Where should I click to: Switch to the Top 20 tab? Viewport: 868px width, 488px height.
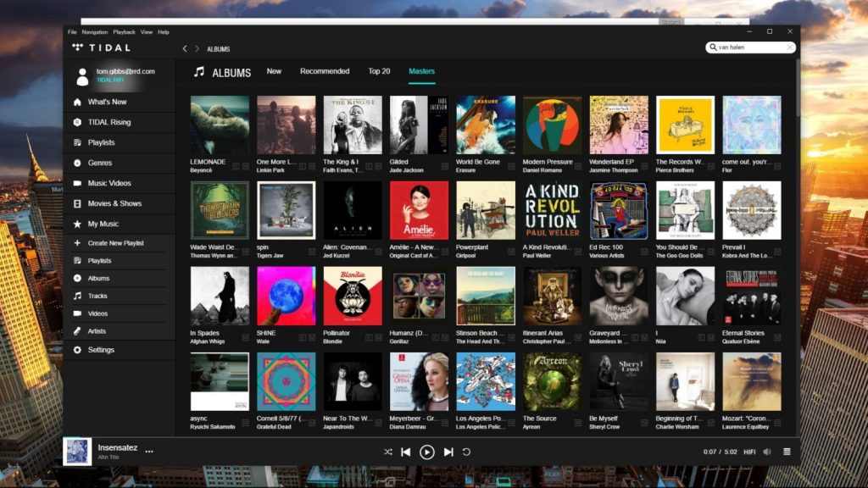pos(379,71)
